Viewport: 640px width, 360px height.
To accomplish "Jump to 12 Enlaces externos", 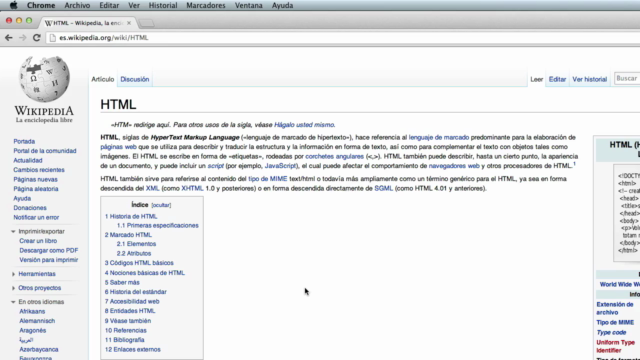I will click(x=133, y=349).
